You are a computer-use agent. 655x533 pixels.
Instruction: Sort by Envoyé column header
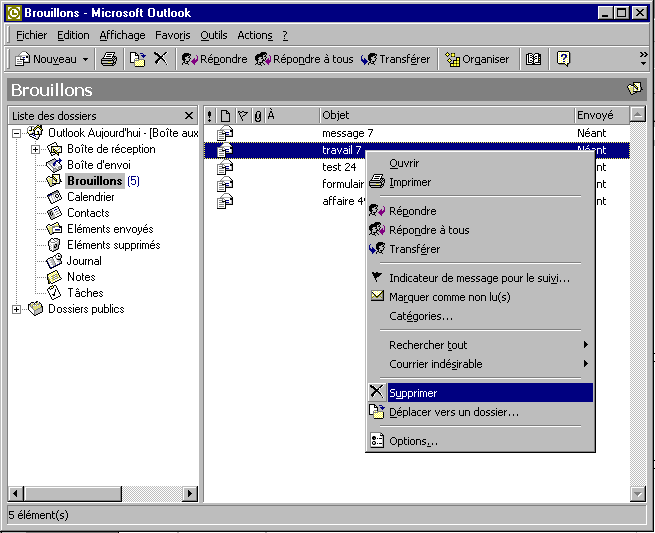pos(602,115)
